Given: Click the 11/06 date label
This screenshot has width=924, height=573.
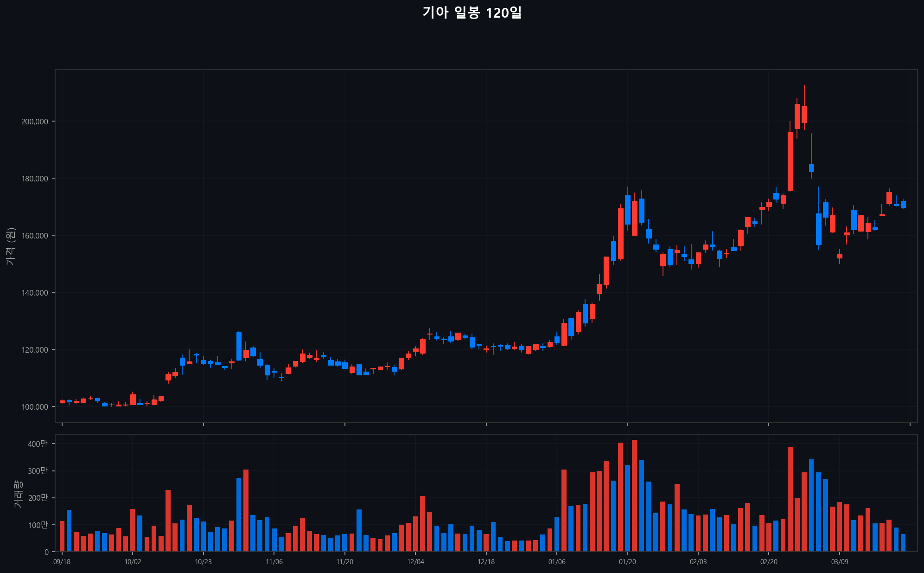Looking at the screenshot, I should pos(274,562).
